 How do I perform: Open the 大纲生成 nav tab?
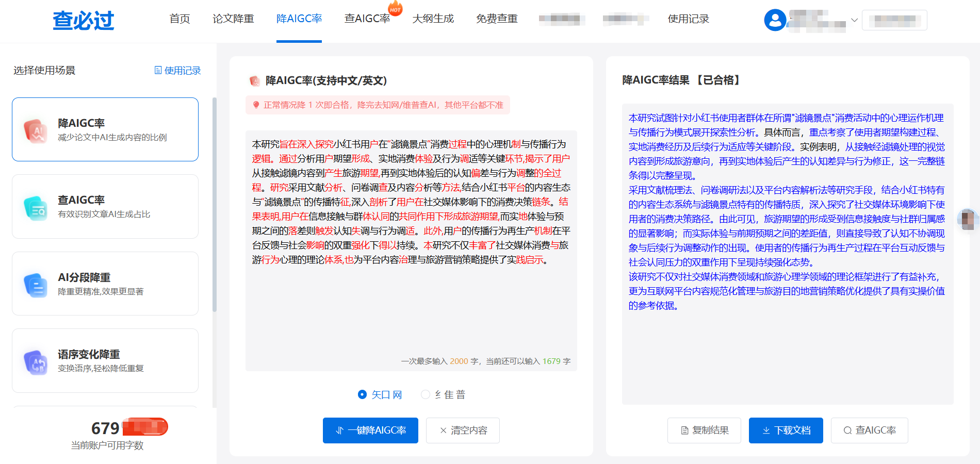[x=433, y=19]
